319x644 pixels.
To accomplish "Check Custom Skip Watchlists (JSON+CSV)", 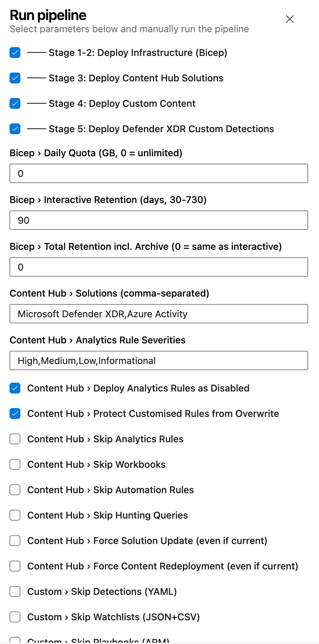I will tap(15, 617).
